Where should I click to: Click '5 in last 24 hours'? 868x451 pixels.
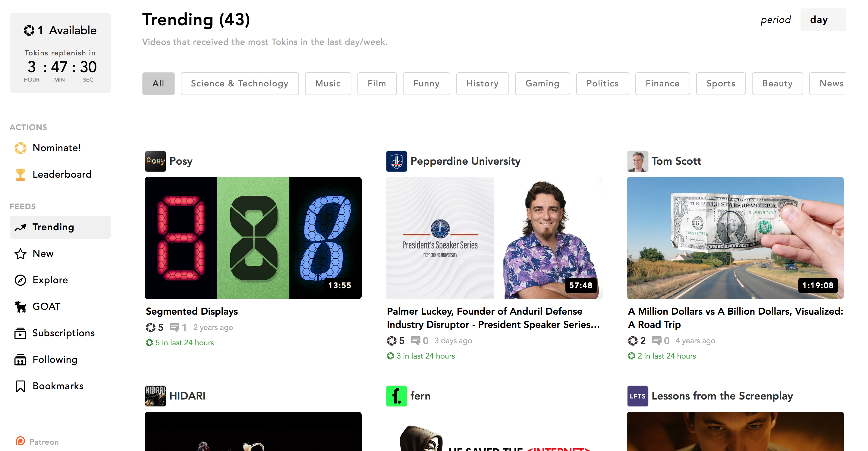coord(180,343)
